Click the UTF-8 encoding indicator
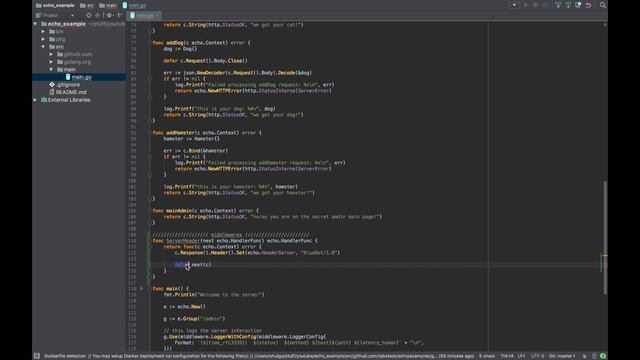Screen dimensions: 640x360 click(537, 356)
